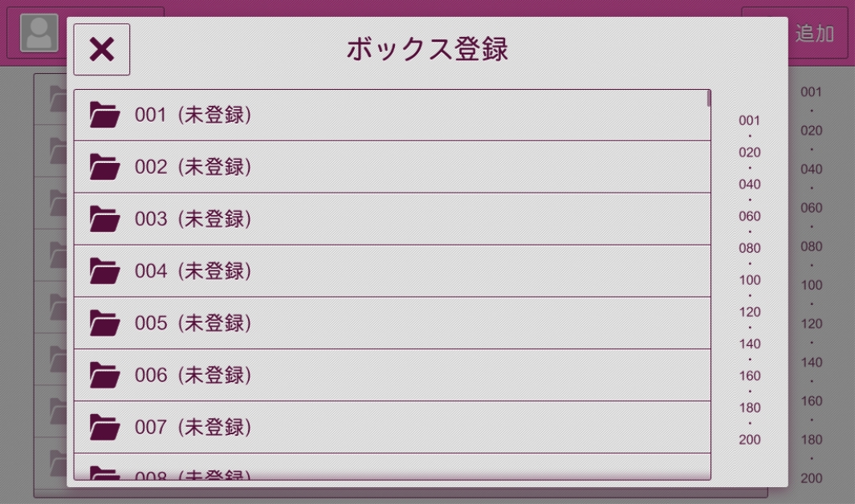This screenshot has width=855, height=504.
Task: Click the folder icon for box 006
Action: coord(104,375)
